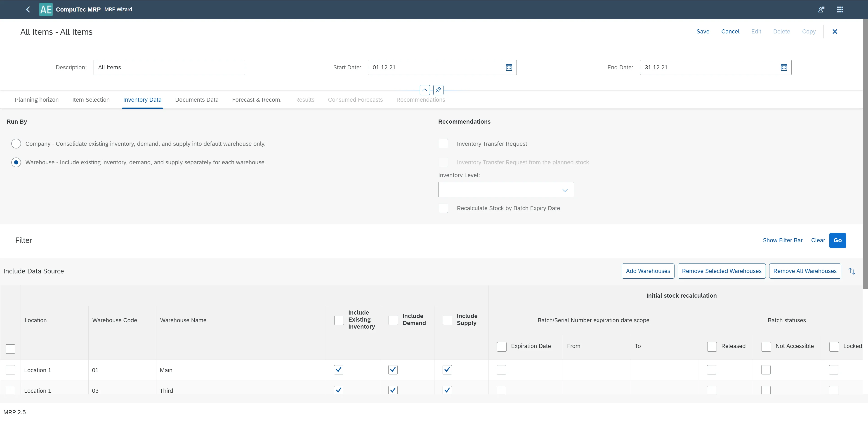Enable Inventory Transfer Request checkbox

click(x=443, y=144)
